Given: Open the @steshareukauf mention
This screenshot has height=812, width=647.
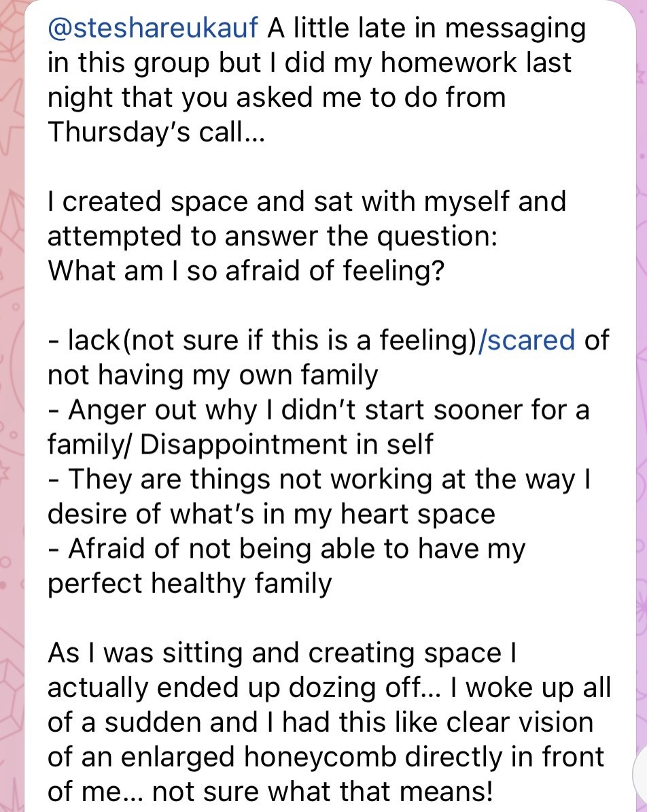Looking at the screenshot, I should (x=153, y=28).
